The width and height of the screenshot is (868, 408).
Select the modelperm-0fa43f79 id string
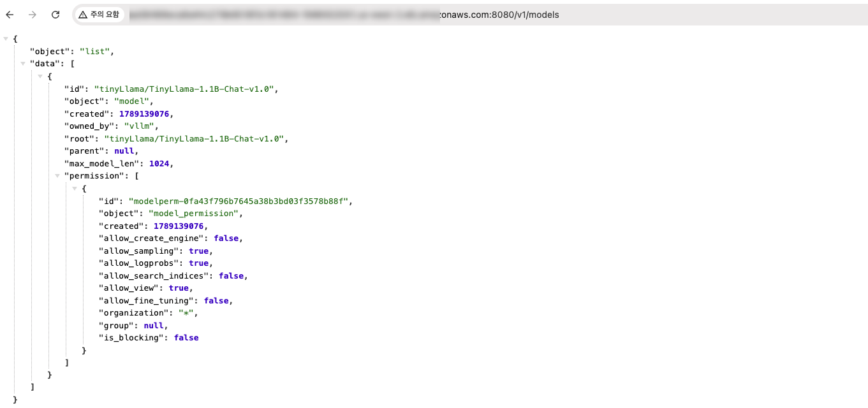[x=239, y=201]
